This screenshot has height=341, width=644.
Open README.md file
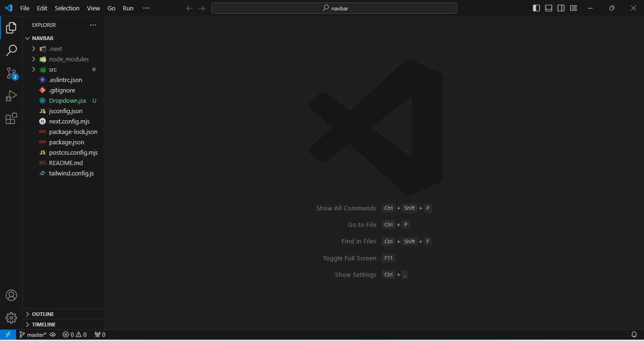click(63, 163)
